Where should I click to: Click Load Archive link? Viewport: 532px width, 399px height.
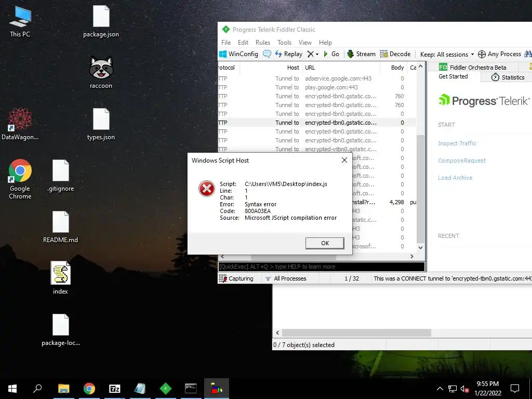point(455,178)
